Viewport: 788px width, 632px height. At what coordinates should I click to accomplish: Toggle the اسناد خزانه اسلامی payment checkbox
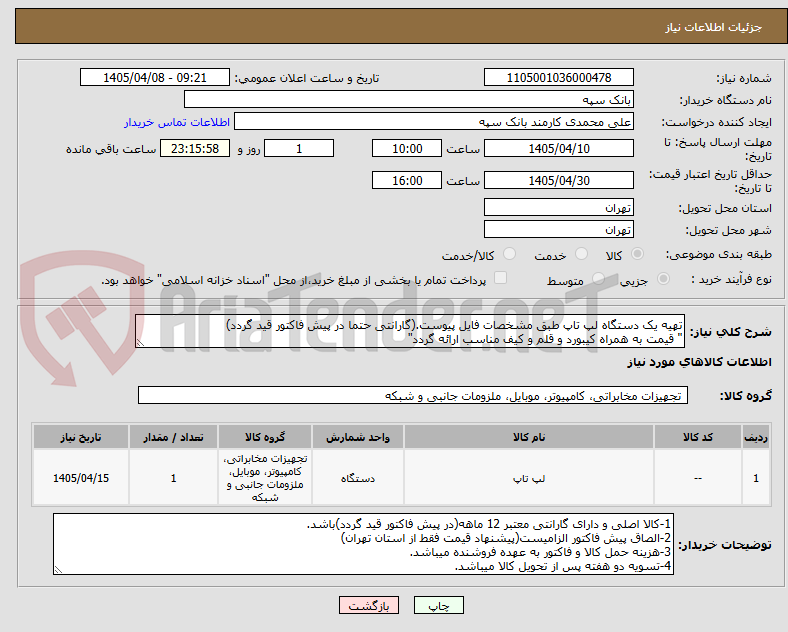point(501,278)
